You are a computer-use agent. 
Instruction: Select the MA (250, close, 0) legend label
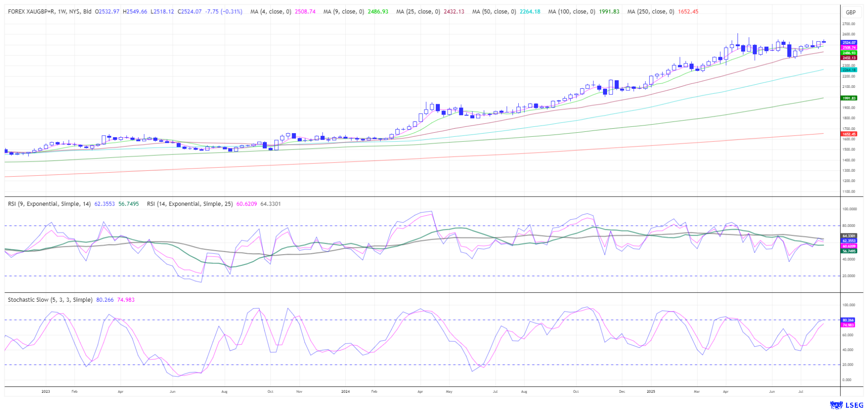coord(651,11)
